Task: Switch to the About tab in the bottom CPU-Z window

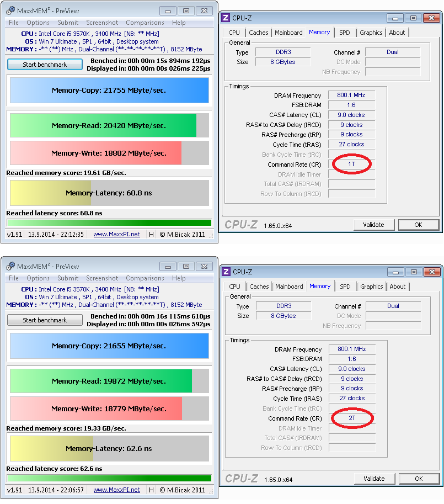Action: point(398,287)
